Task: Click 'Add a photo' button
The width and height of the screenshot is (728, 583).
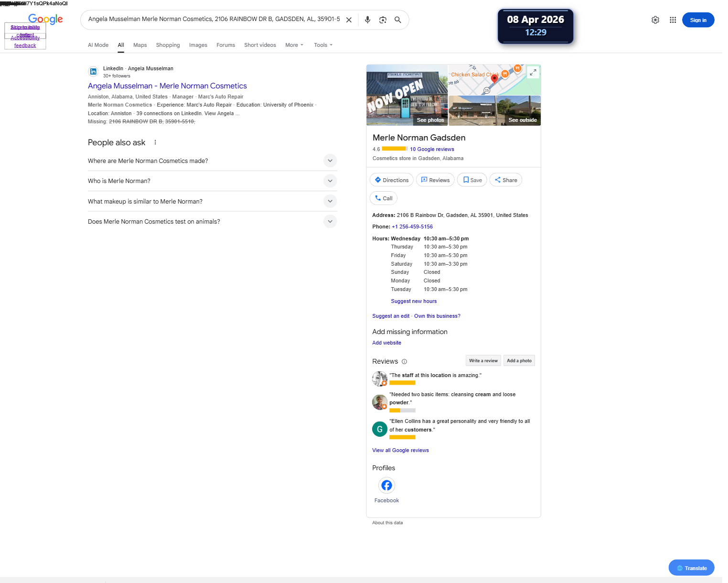Action: [x=519, y=361]
